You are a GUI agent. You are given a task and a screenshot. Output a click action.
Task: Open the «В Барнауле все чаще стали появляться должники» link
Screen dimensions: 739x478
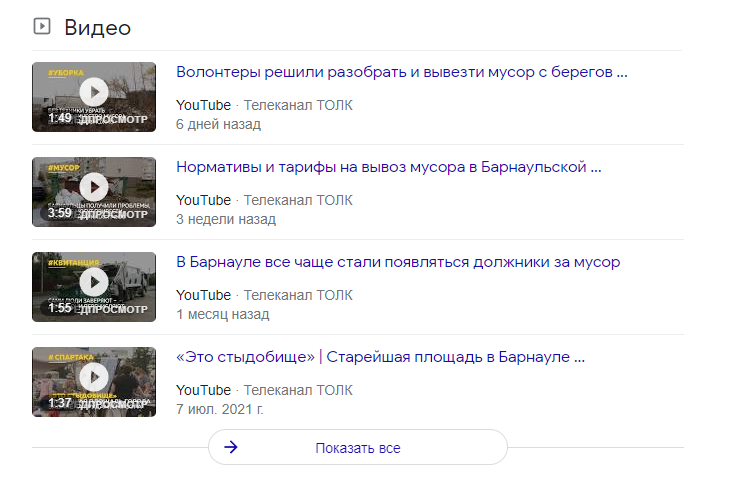(x=398, y=262)
